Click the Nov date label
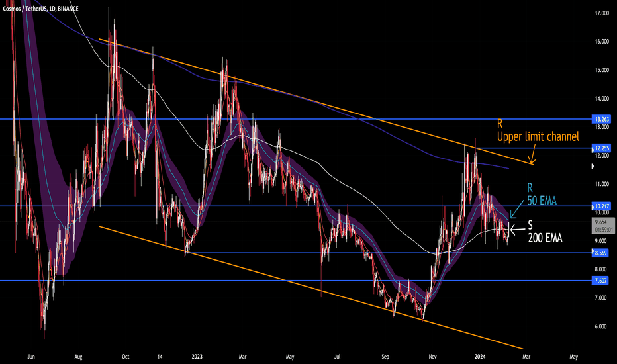617x364 pixels. pyautogui.click(x=432, y=357)
